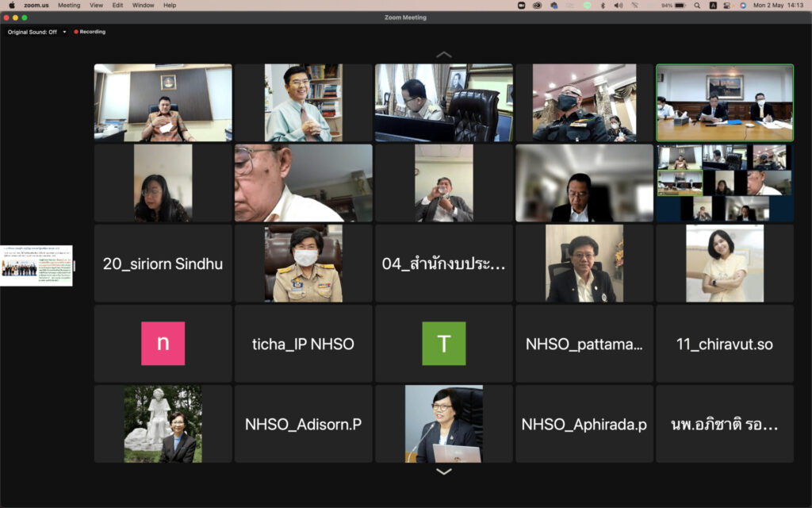Open the Meeting menu
The height and width of the screenshot is (508, 812).
point(68,5)
